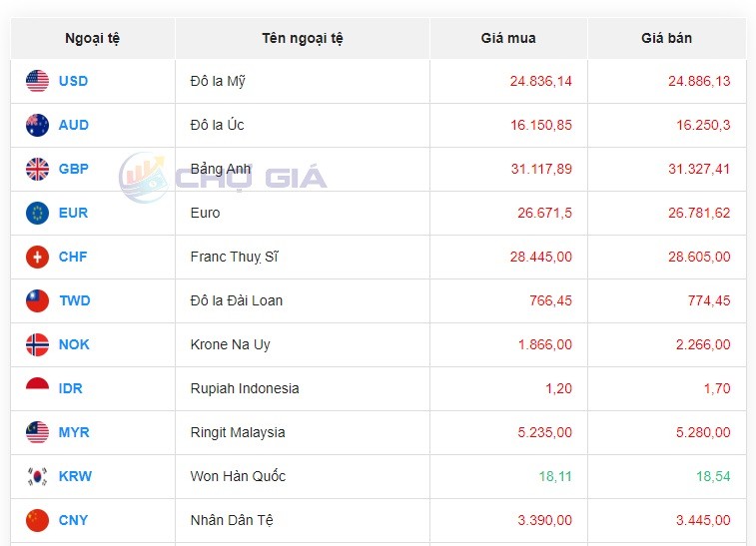Click the European Union flag icon
Viewport: 756px width, 546px height.
(37, 213)
